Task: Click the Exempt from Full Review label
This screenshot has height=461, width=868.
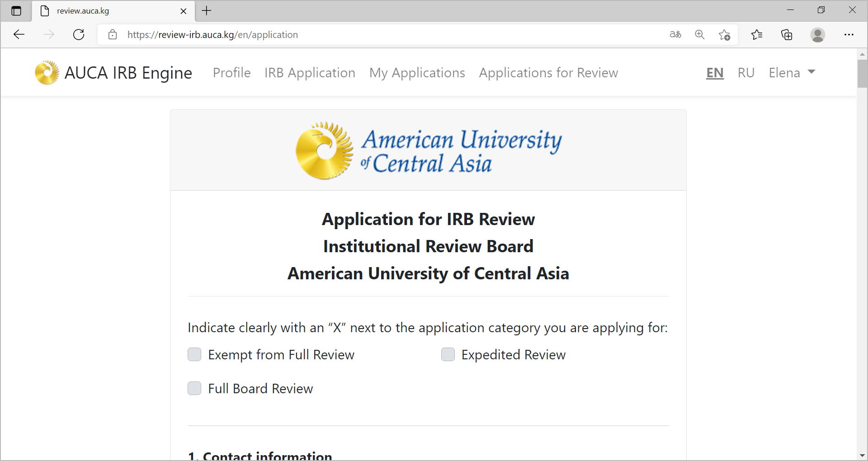Action: pyautogui.click(x=281, y=355)
